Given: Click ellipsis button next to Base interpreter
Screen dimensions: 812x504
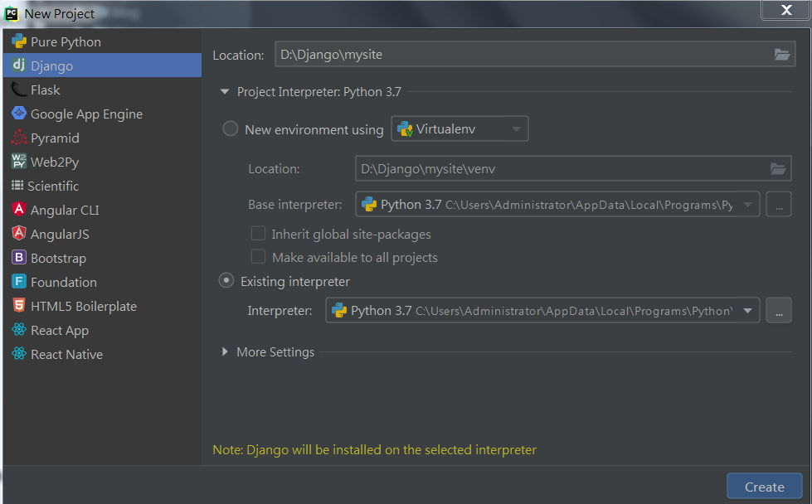Looking at the screenshot, I should 778,205.
